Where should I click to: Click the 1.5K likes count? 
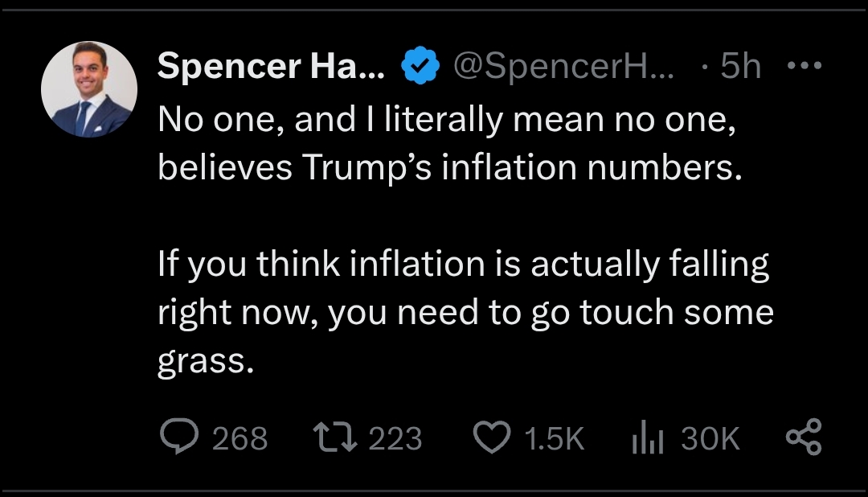(553, 438)
